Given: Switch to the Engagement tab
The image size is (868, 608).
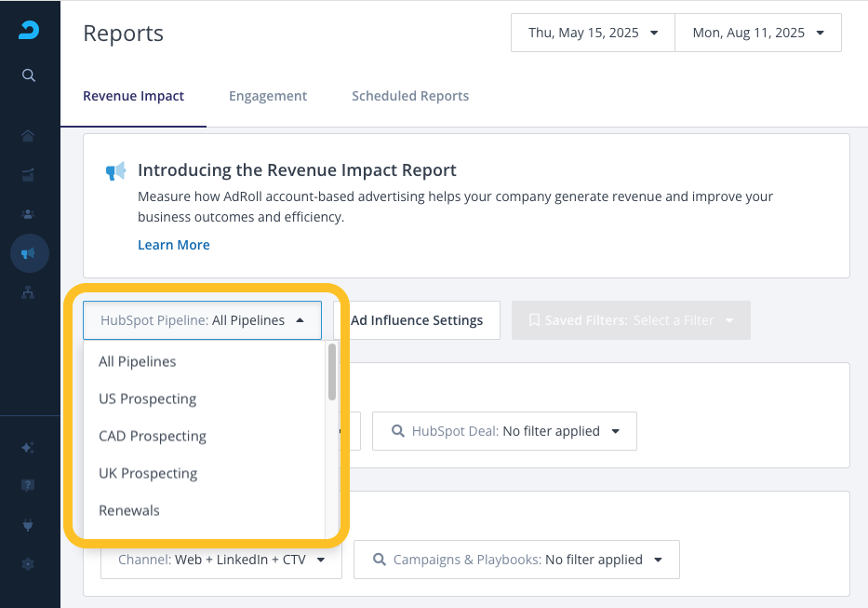Looking at the screenshot, I should [268, 96].
